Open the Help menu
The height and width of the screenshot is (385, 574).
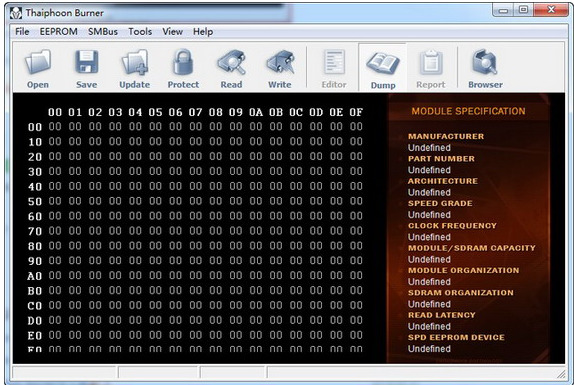point(203,32)
